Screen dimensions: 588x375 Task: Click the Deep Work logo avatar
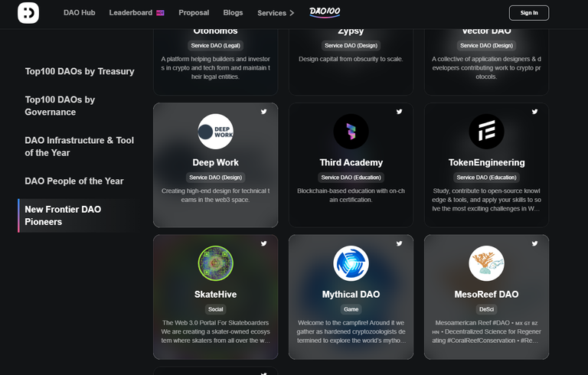(x=216, y=132)
